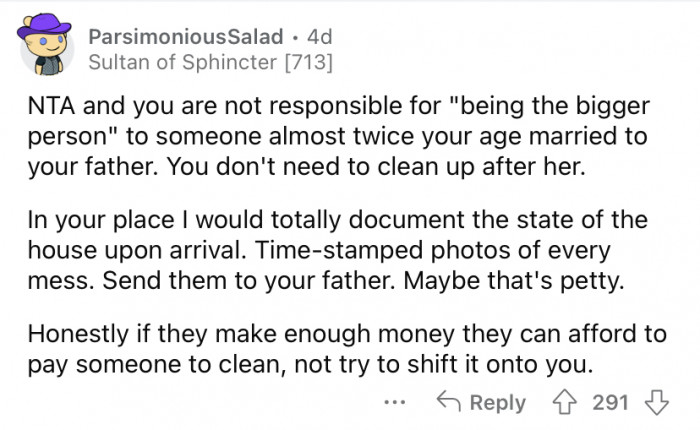Open the three-dot more options menu
This screenshot has width=700, height=430.
pos(395,402)
